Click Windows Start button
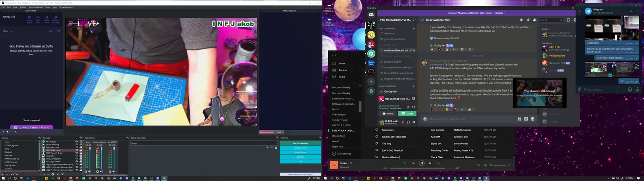 coord(3,178)
